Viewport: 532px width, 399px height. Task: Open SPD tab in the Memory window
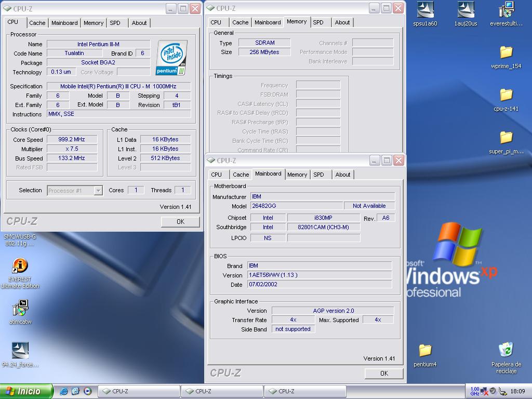(x=318, y=22)
